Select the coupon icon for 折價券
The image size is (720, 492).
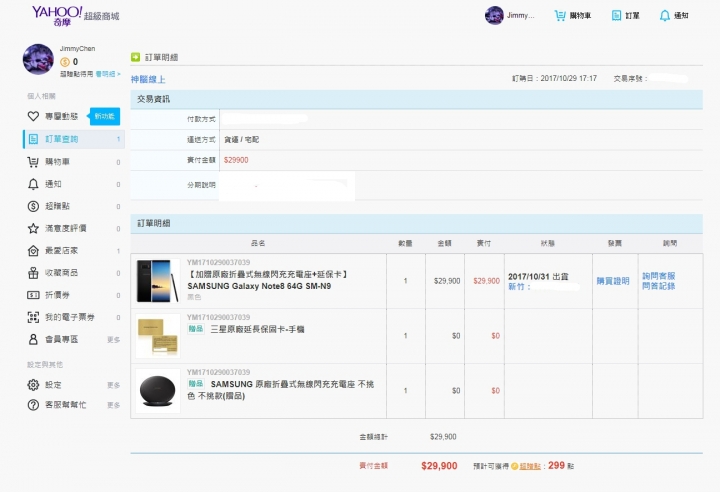coord(33,295)
